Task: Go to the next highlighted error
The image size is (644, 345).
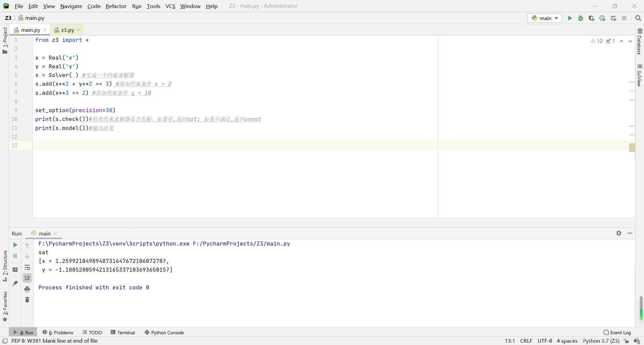Action: (630, 41)
